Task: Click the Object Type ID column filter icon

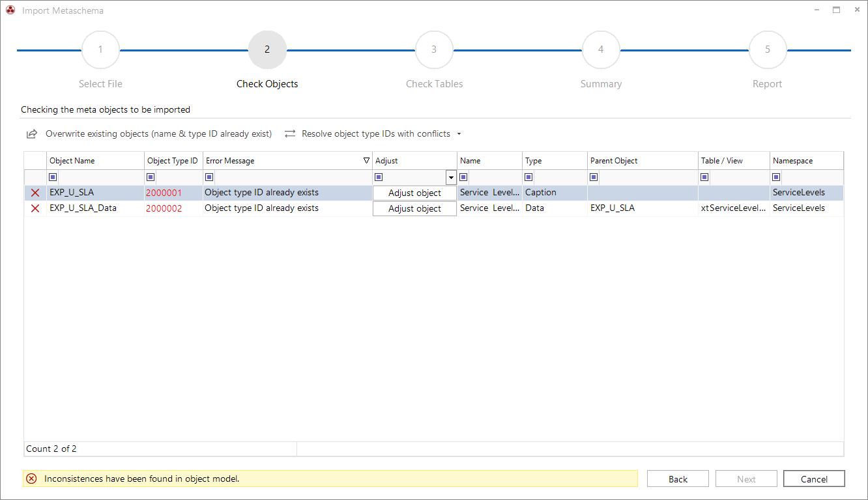Action: [151, 177]
